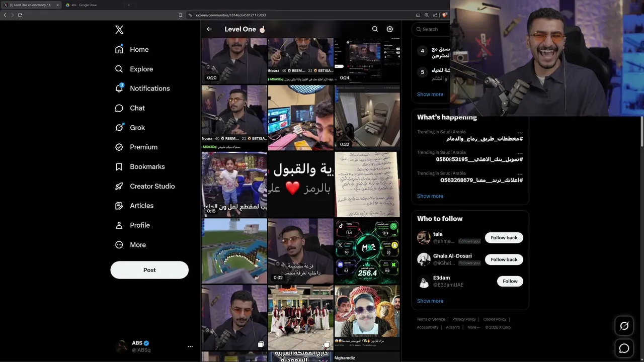Image resolution: width=644 pixels, height=362 pixels.
Task: Click Show more under What's happening
Action: click(430, 196)
